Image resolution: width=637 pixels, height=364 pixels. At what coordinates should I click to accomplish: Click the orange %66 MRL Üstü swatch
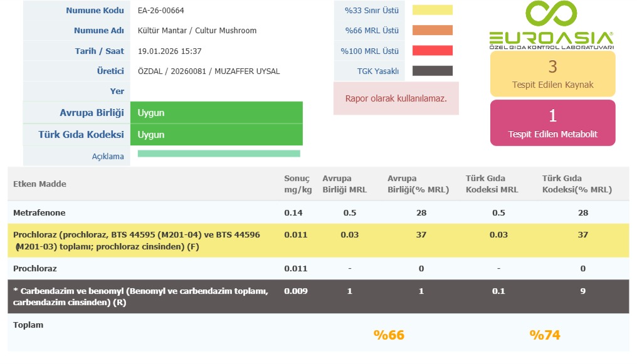pos(432,30)
